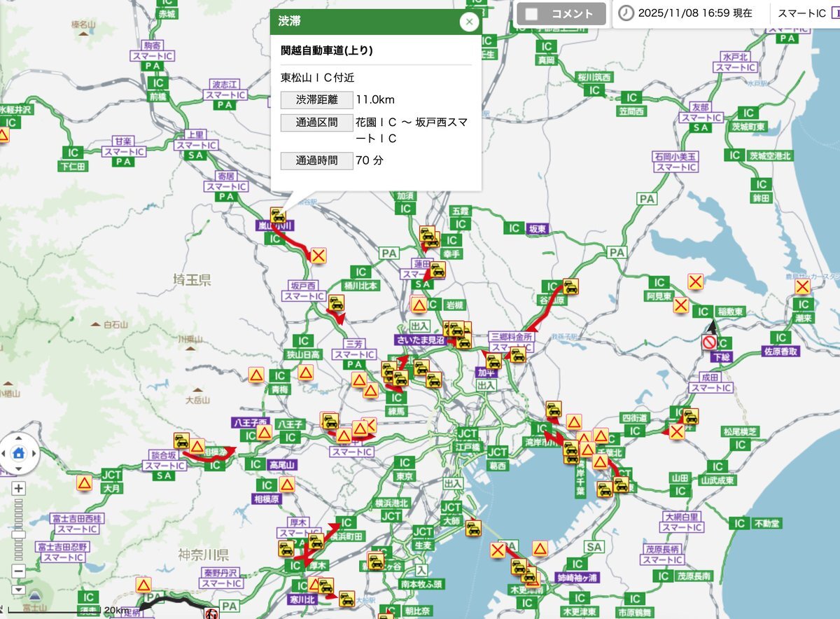Click the warning triangle at bottom-left road
The height and width of the screenshot is (619, 840).
[x=143, y=584]
